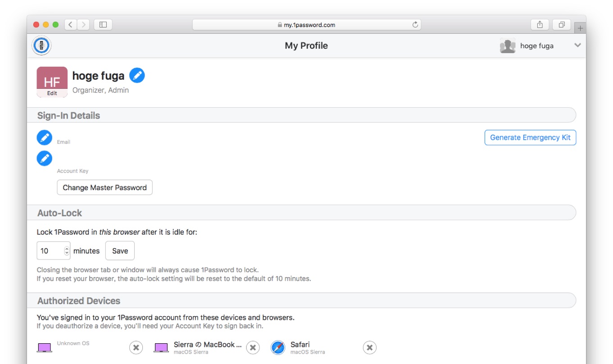Edit the profile name with pencil icon
The image size is (613, 364).
137,75
